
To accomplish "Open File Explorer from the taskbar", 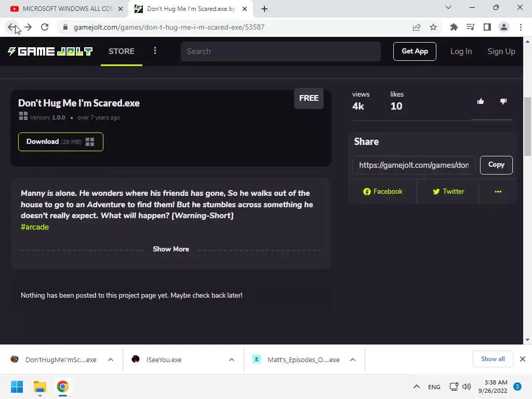I will pyautogui.click(x=39, y=387).
